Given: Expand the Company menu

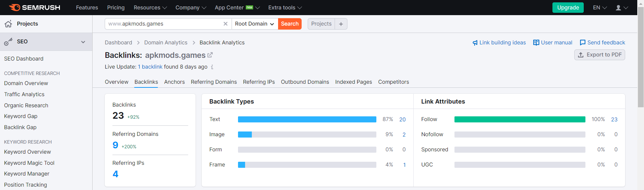Looking at the screenshot, I should pos(191,7).
